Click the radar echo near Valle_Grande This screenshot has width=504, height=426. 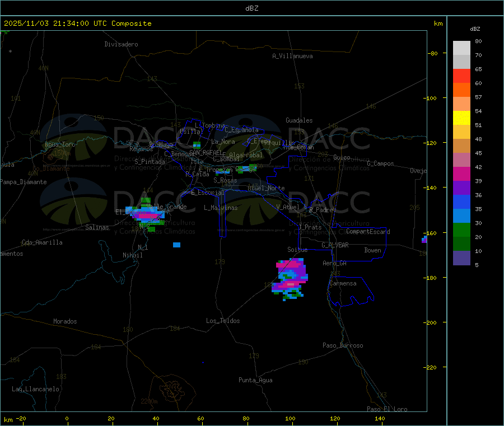[146, 214]
